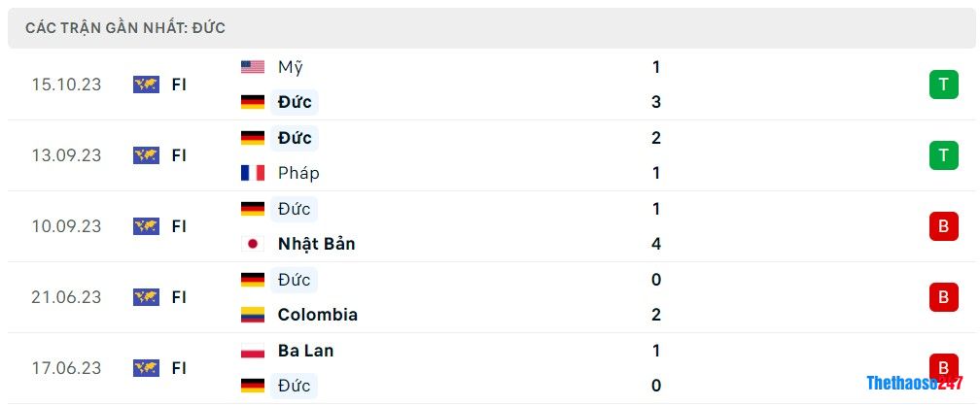The height and width of the screenshot is (406, 980).
Task: Click the Germany flag in 21.06.23 match
Action: tap(253, 280)
